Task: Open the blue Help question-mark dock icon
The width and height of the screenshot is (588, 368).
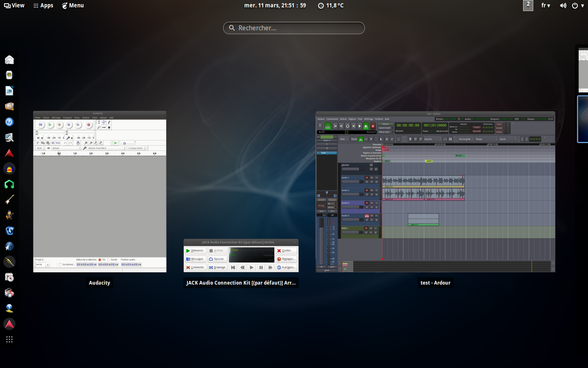Action: (x=9, y=122)
